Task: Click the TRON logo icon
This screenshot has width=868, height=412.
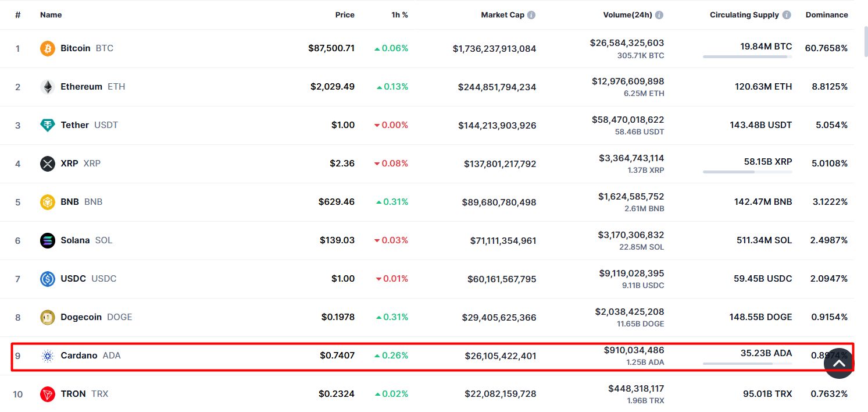Action: pyautogui.click(x=47, y=394)
